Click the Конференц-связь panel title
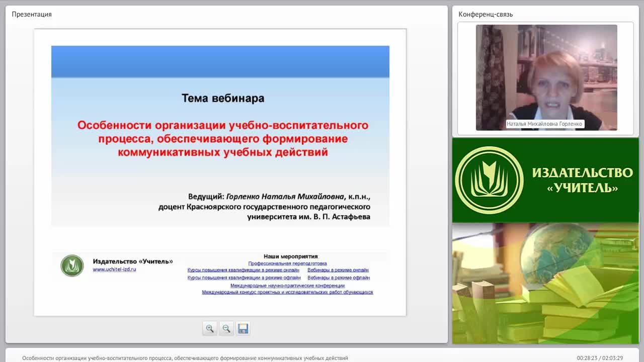The width and height of the screenshot is (644, 362). coord(486,14)
